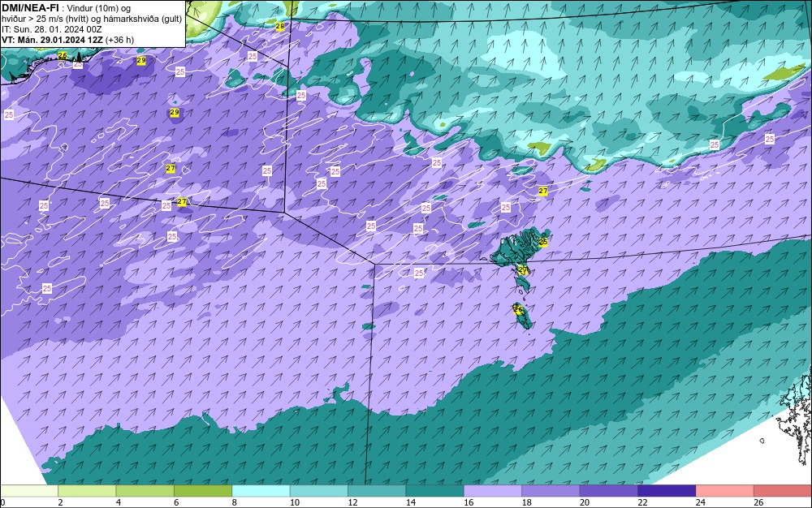
Task: Click the legend scale value 12
Action: pos(352,502)
